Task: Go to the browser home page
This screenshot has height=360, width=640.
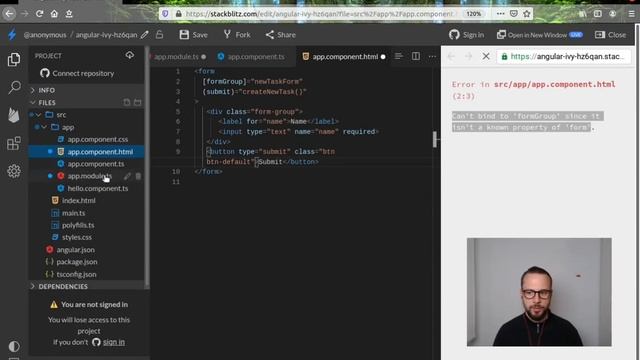Action: pyautogui.click(x=54, y=13)
